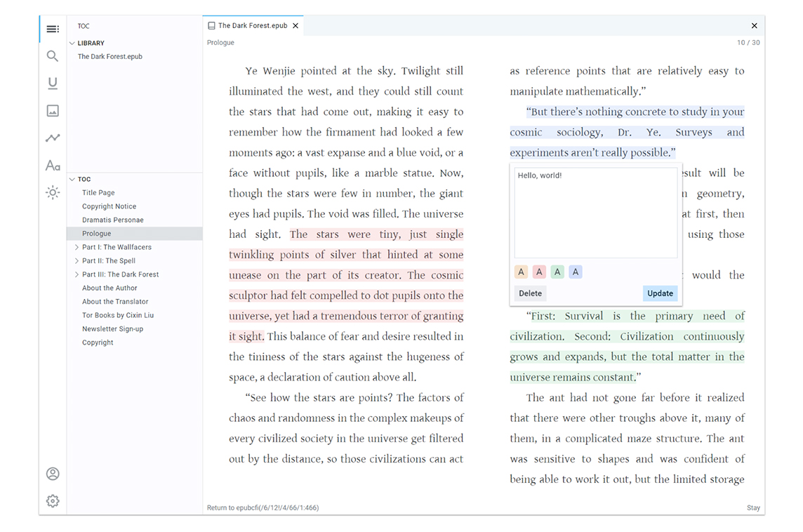Expand Part III: The Dark Forest
The width and height of the screenshot is (803, 532).
coord(77,274)
